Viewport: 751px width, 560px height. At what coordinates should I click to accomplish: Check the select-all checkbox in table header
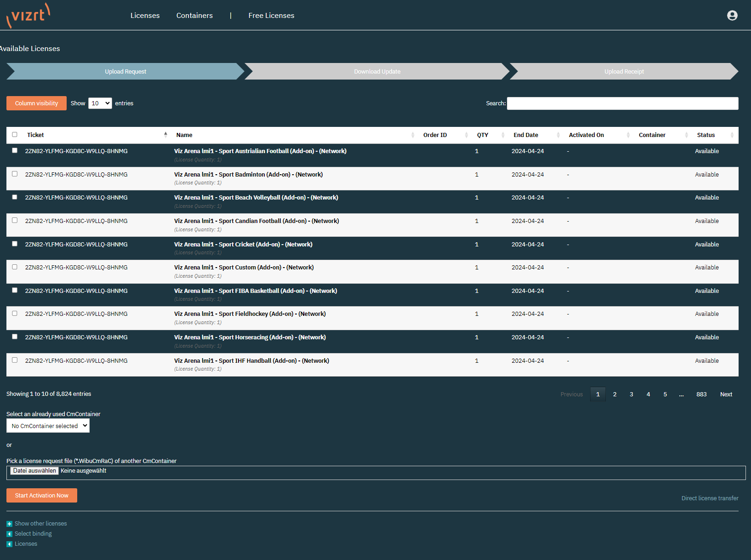click(x=15, y=135)
